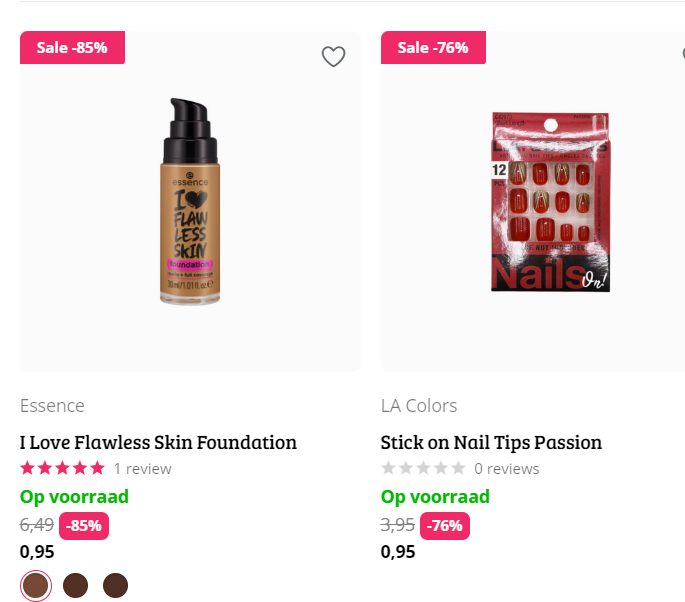Image resolution: width=685 pixels, height=602 pixels.
Task: Click the "Essence" brand name
Action: click(x=52, y=405)
